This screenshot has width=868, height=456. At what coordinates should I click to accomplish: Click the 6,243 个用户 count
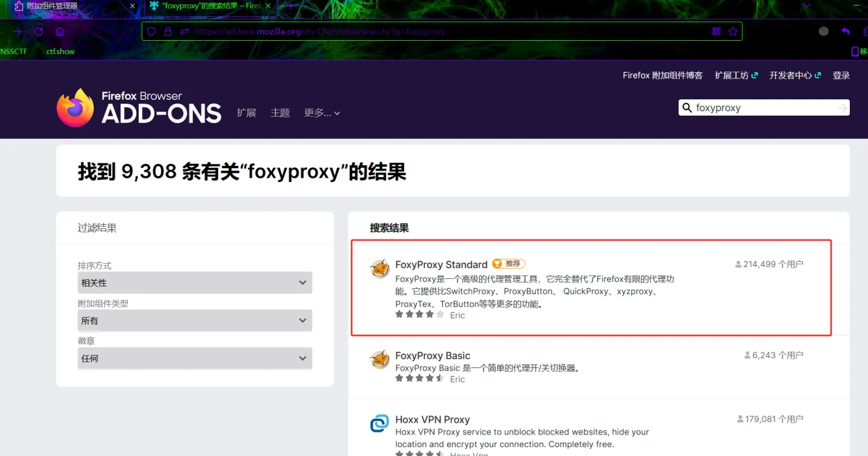(x=774, y=356)
